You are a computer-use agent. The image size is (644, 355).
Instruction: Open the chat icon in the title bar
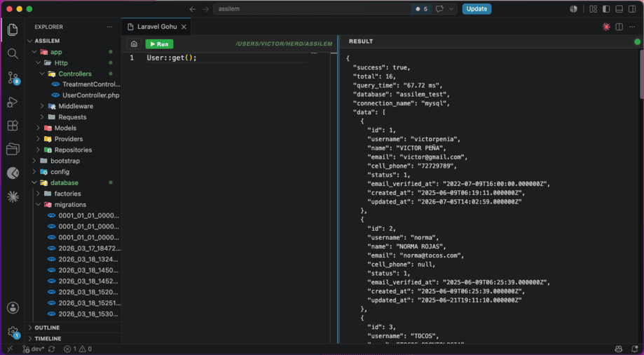click(x=439, y=9)
